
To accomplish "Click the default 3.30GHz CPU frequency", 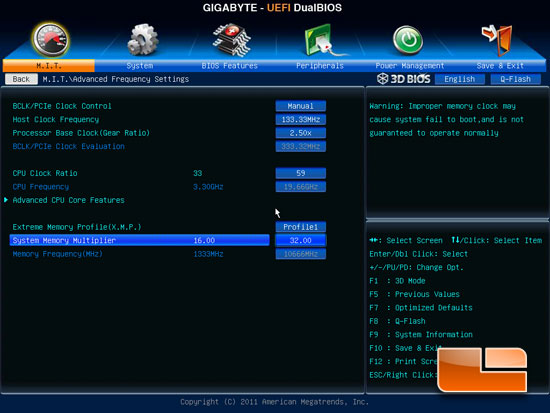I will (208, 187).
